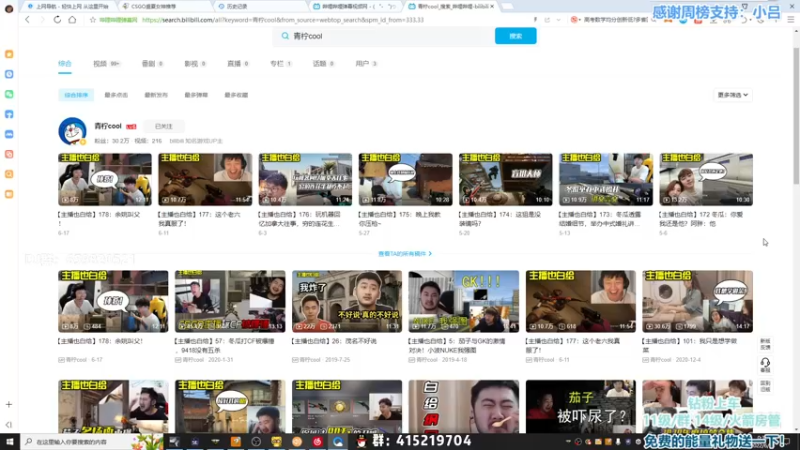Bookmark page with the star icon

92,20
